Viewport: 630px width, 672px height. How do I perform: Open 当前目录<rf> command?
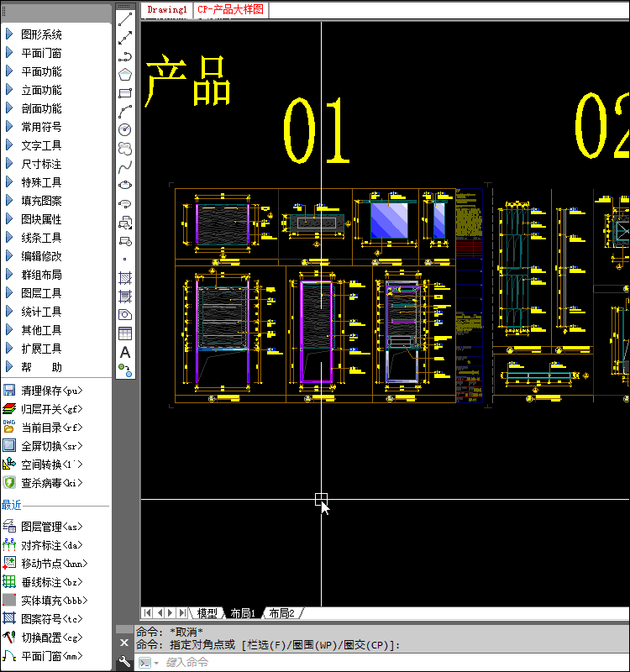click(x=43, y=428)
